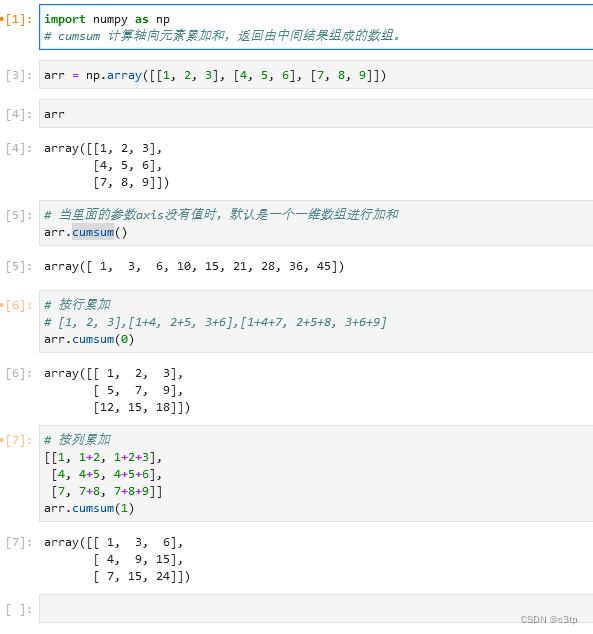Click output row [ 7, 15, 24]

(141, 576)
